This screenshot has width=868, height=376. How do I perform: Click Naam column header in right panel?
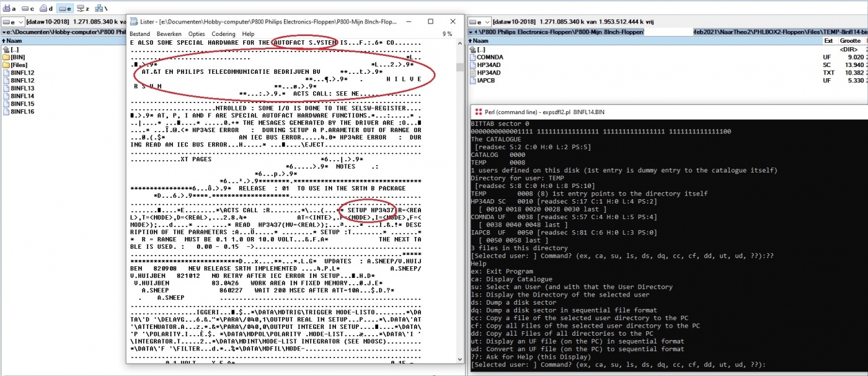pyautogui.click(x=645, y=40)
